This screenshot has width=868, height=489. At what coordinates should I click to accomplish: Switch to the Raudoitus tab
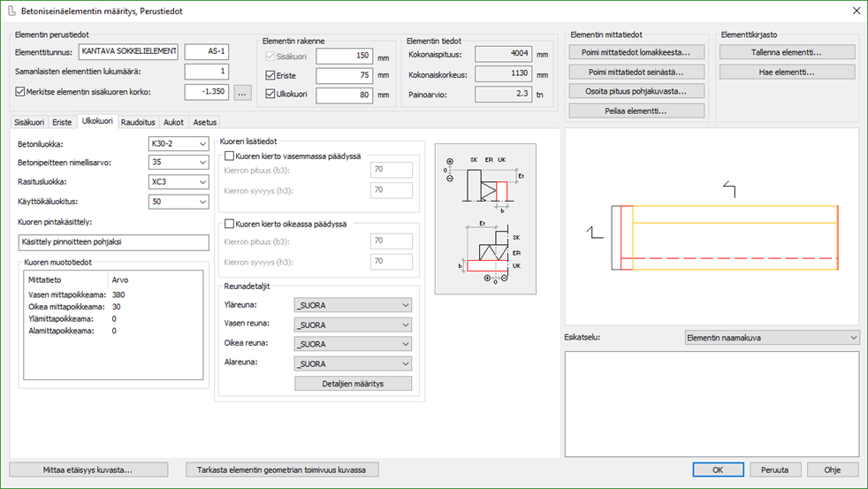pos(138,122)
